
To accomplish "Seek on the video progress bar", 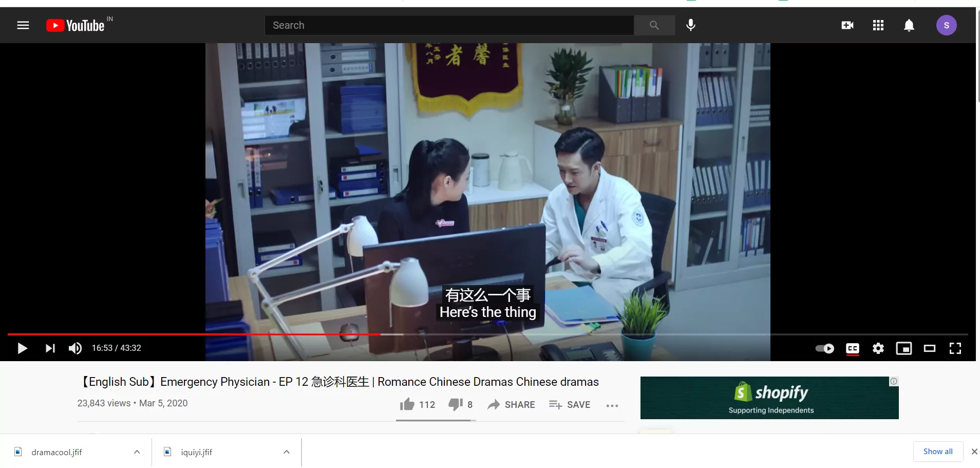I will point(487,334).
